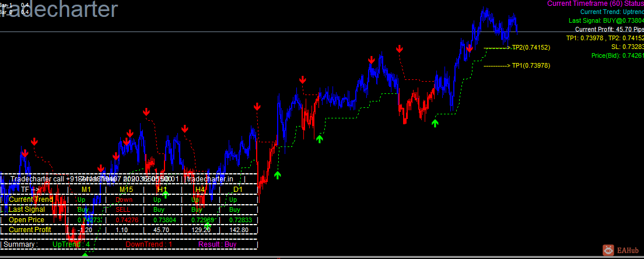644x259 pixels.
Task: Click the open price value 0.72969
Action: click(x=202, y=219)
